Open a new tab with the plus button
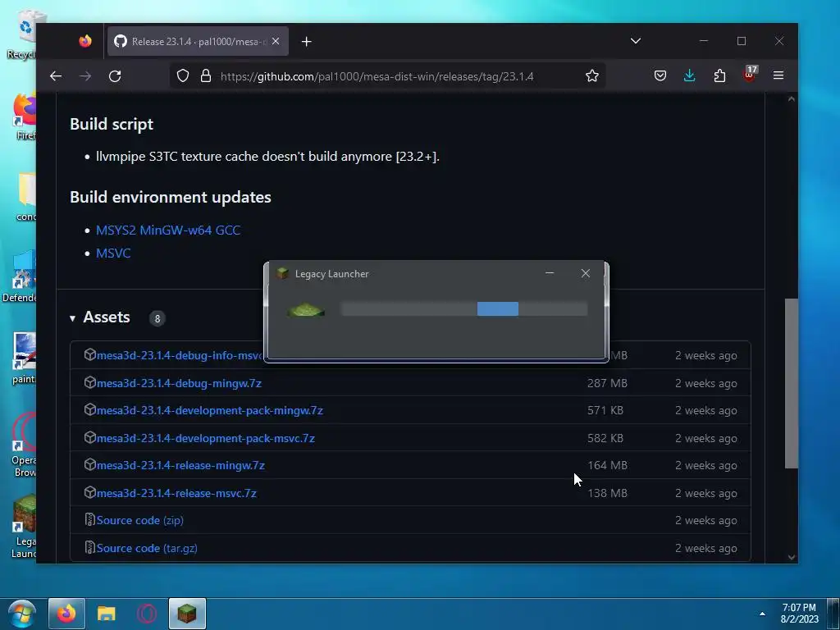This screenshot has width=840, height=630. pyautogui.click(x=307, y=42)
